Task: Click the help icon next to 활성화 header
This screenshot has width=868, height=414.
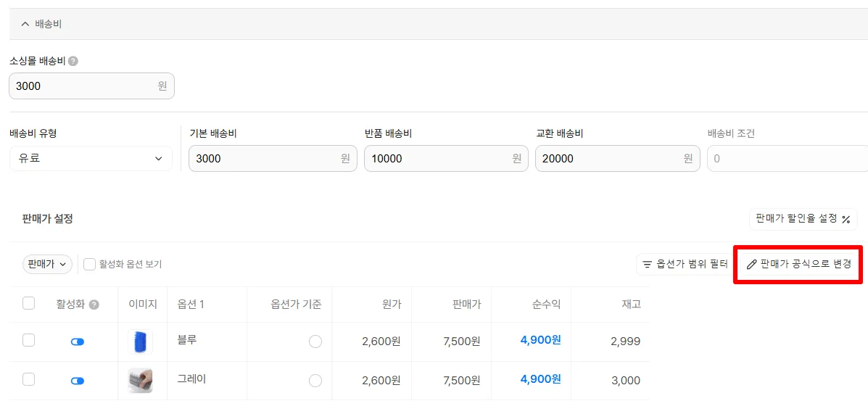Action: 94,305
